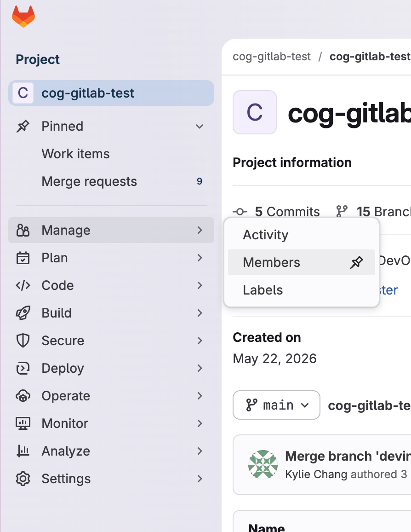
Task: Click the Name column header
Action: 267,527
